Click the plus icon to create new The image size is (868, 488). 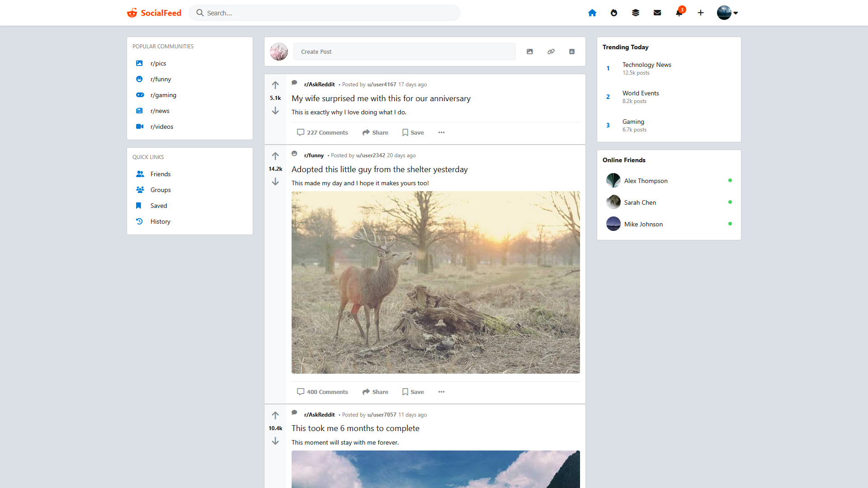click(x=700, y=13)
